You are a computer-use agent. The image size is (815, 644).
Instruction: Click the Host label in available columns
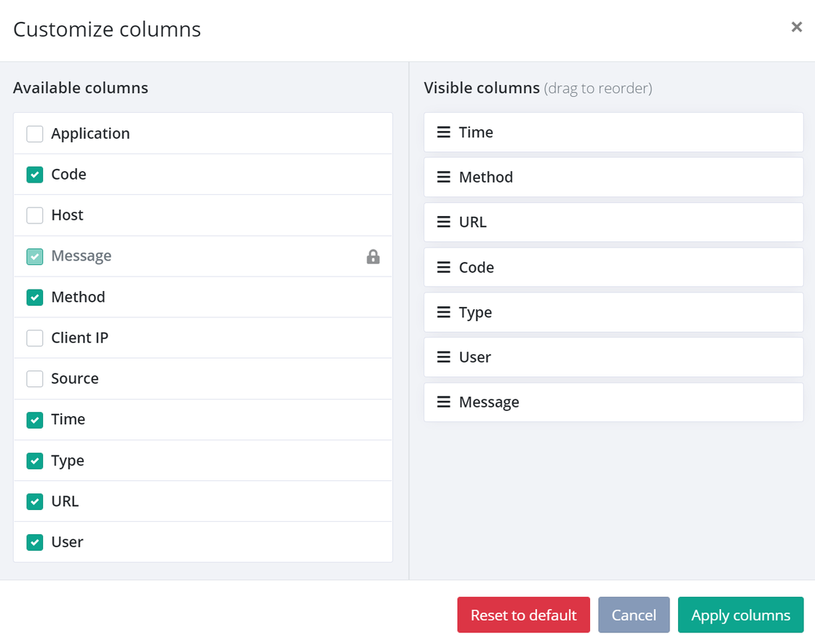67,215
